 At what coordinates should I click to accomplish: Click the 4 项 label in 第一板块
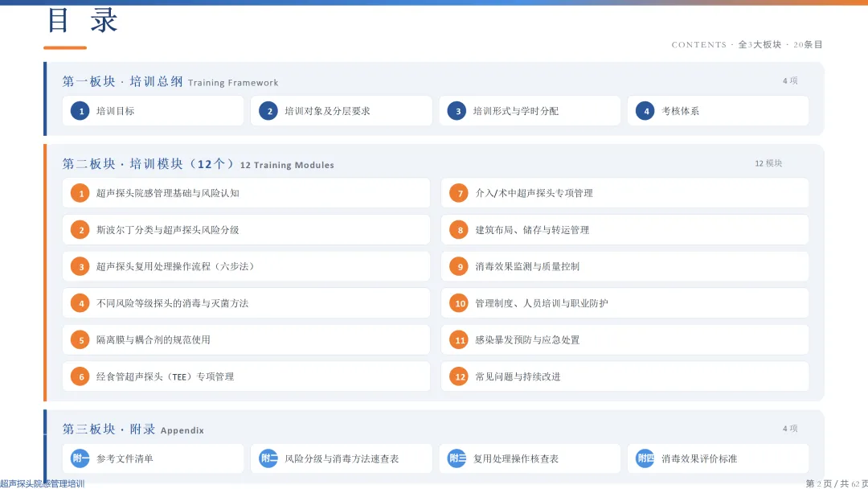[790, 81]
